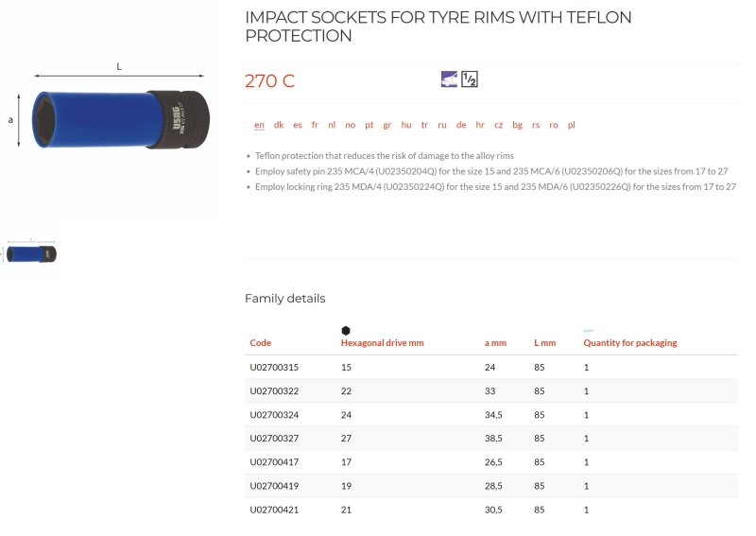The image size is (756, 536).
Task: Click the packaging quantity icon above header
Action: click(588, 331)
